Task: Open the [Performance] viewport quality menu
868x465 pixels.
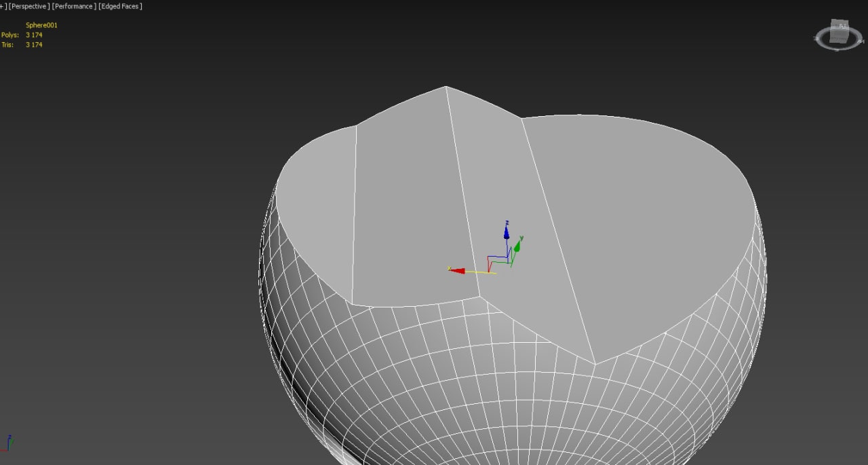Action: coord(75,6)
